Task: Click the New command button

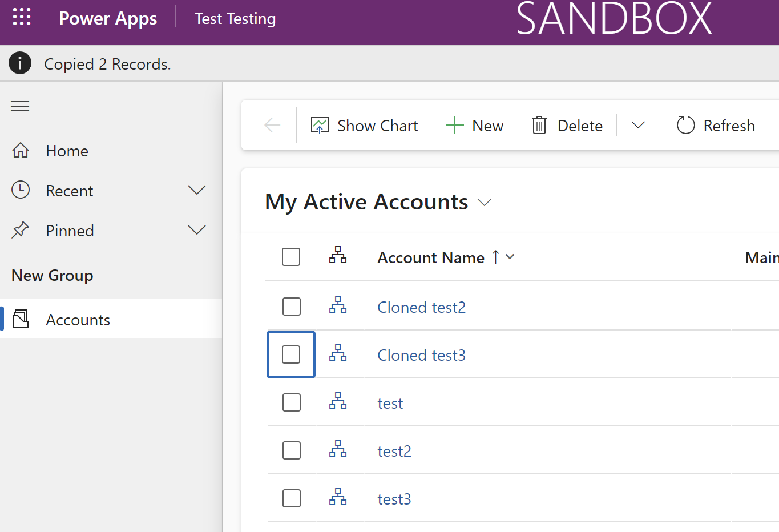Action: click(x=474, y=126)
